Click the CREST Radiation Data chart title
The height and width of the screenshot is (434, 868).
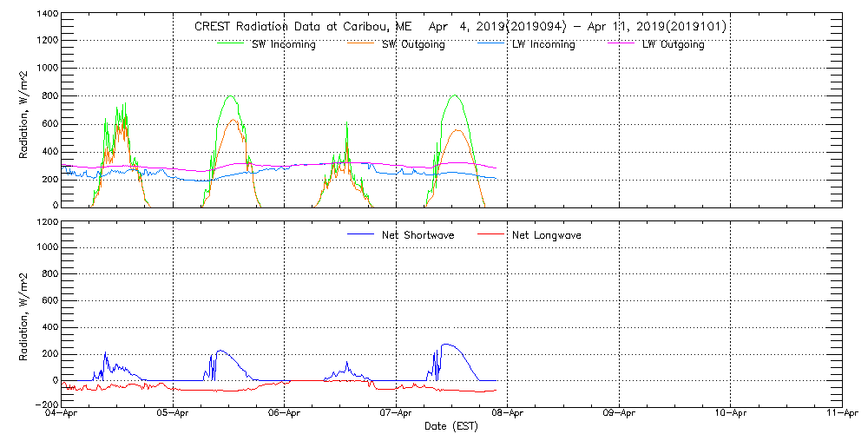tap(460, 27)
